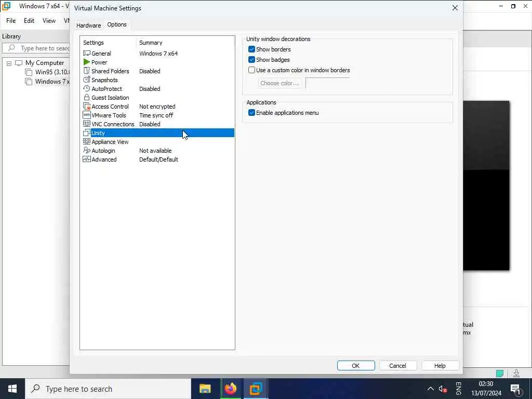
Task: Click the Snapshots clock icon
Action: tap(87, 79)
